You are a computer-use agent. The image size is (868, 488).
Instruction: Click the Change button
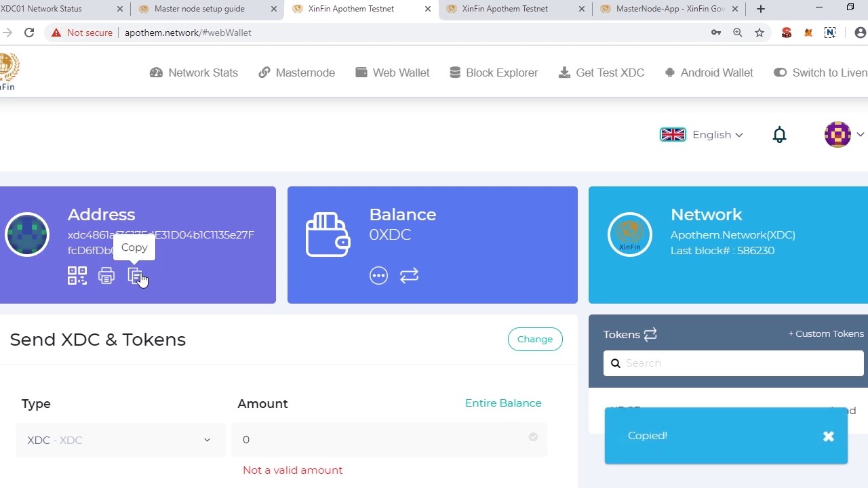pos(535,339)
